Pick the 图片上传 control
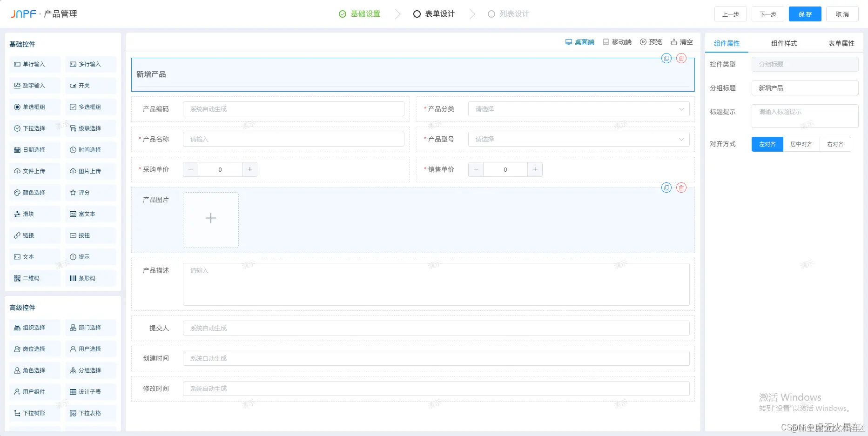Viewport: 868px width, 436px height. tap(91, 171)
